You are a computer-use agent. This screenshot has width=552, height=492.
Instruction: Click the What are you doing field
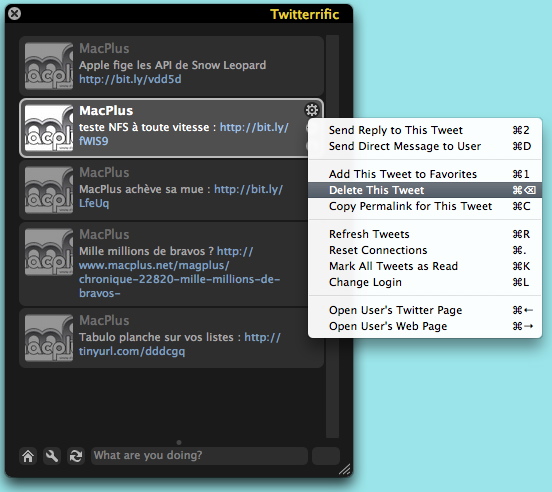[x=199, y=456]
